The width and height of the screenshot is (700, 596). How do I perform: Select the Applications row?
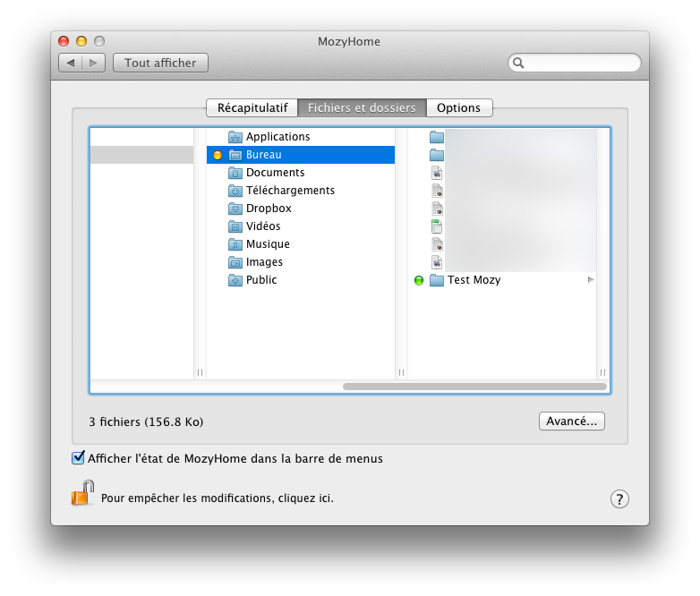301,137
